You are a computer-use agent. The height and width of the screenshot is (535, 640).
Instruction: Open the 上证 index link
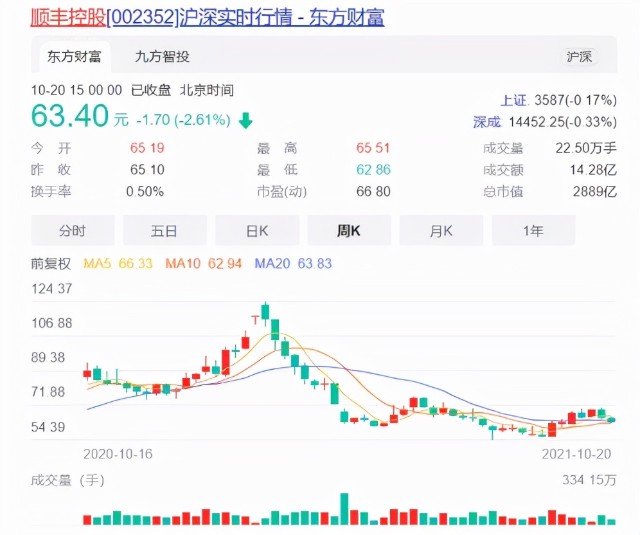click(x=513, y=100)
